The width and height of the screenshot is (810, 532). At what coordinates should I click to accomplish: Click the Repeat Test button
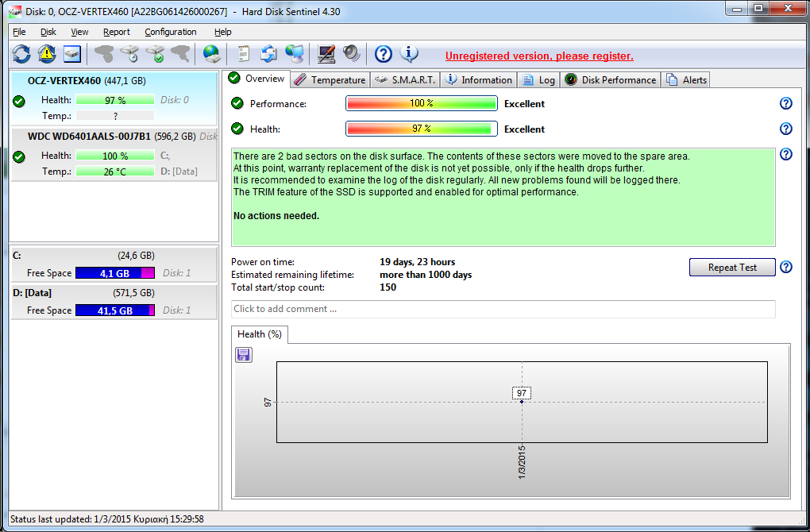(732, 268)
